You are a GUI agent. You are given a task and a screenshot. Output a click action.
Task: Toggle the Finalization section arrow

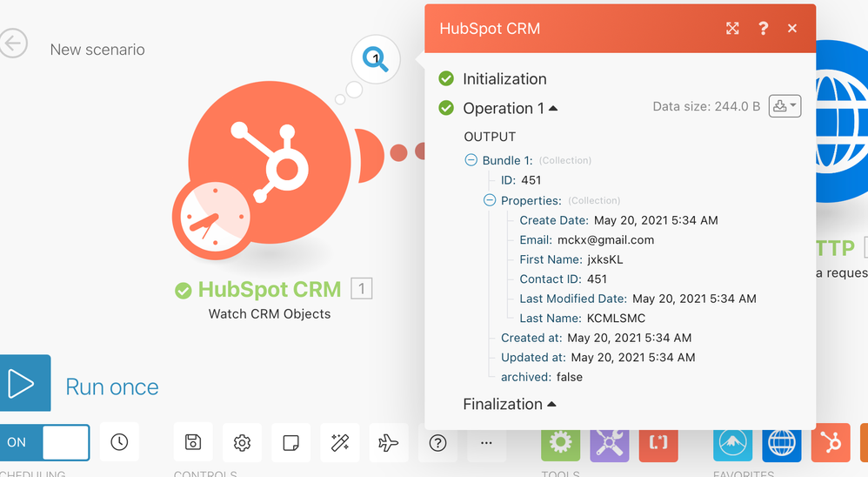(551, 405)
